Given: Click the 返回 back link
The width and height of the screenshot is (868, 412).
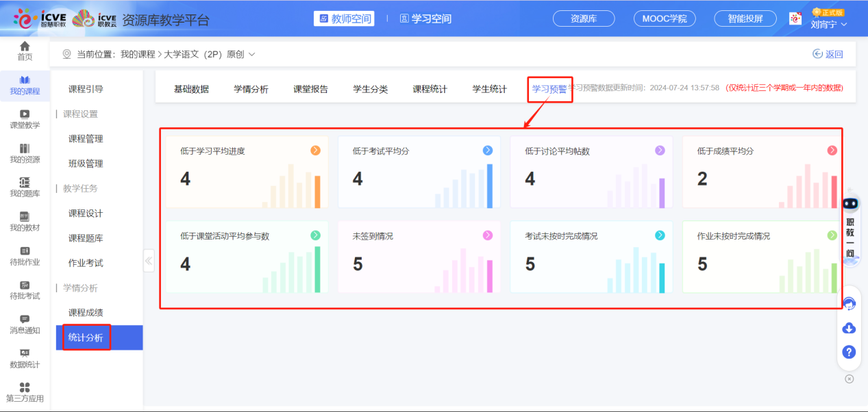Looking at the screenshot, I should (828, 52).
